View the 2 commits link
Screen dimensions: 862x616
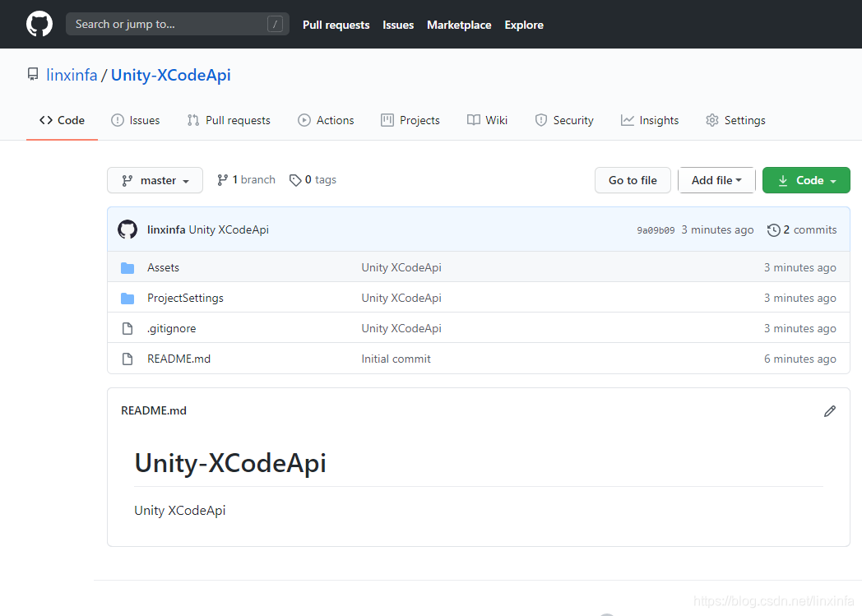[809, 229]
